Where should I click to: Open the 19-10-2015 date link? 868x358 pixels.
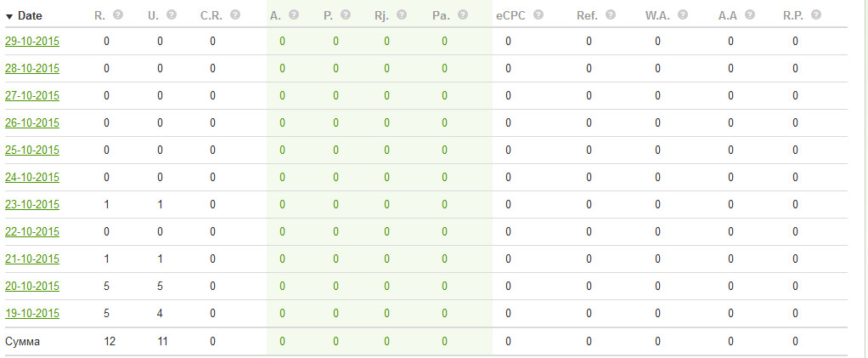click(x=32, y=313)
